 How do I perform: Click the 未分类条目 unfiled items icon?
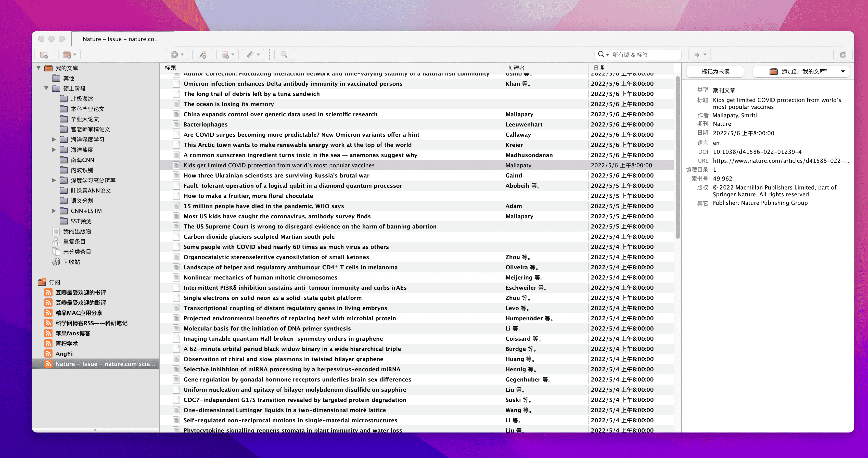[x=56, y=252]
